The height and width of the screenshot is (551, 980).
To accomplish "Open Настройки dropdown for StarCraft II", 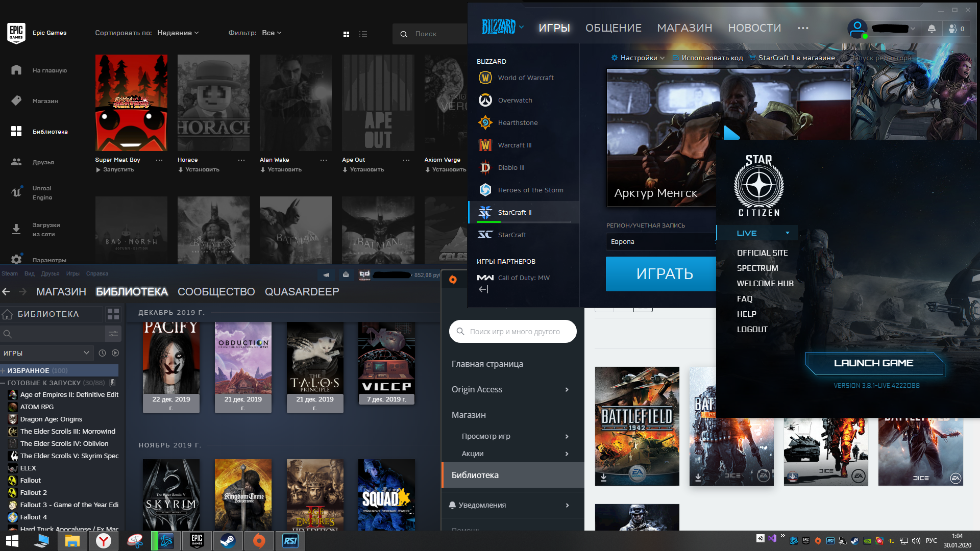I will [638, 58].
